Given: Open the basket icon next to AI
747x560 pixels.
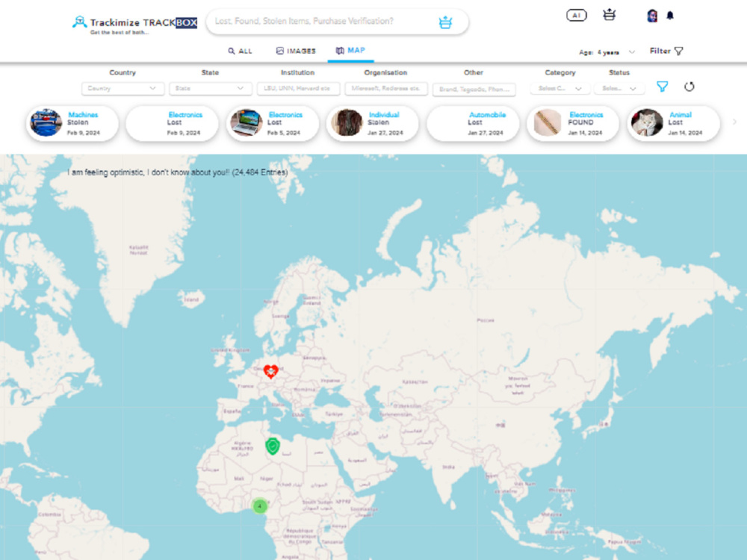Looking at the screenshot, I should tap(609, 15).
